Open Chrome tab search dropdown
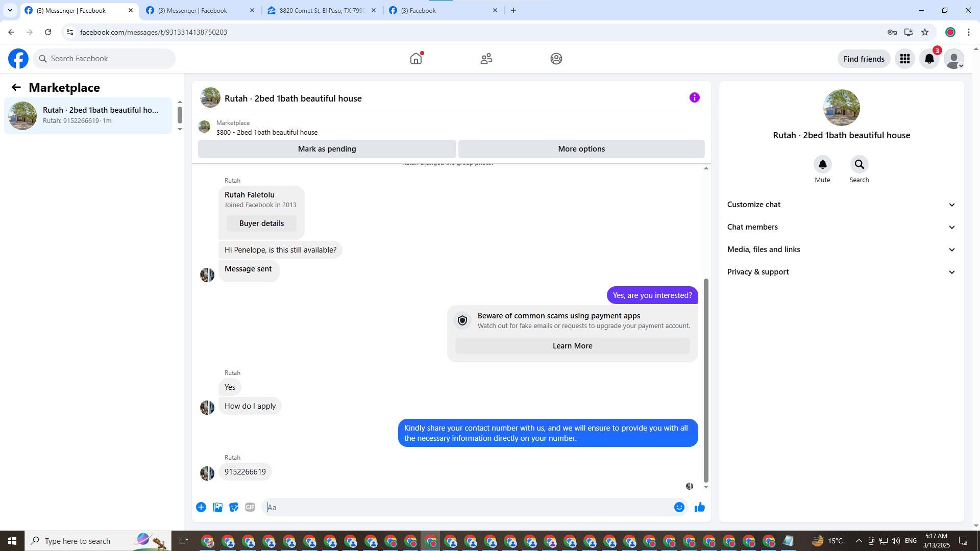Screen dimensions: 980x551 (x=10, y=10)
